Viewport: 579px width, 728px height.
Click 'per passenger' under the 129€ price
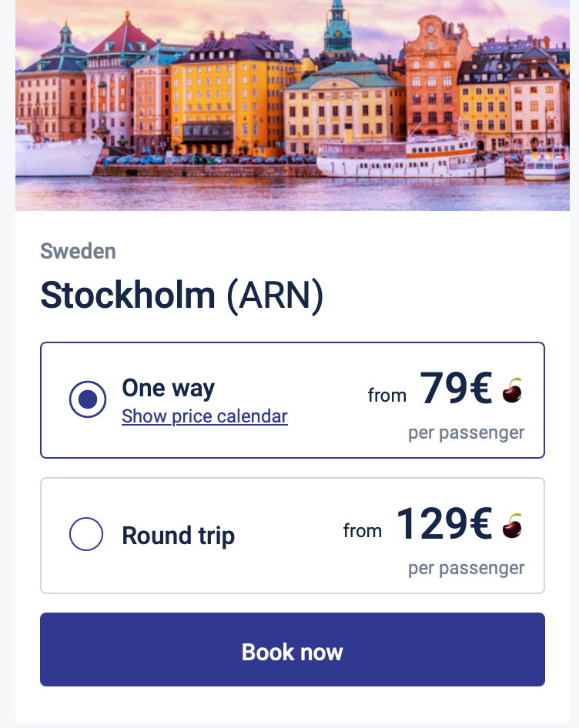pyautogui.click(x=466, y=568)
